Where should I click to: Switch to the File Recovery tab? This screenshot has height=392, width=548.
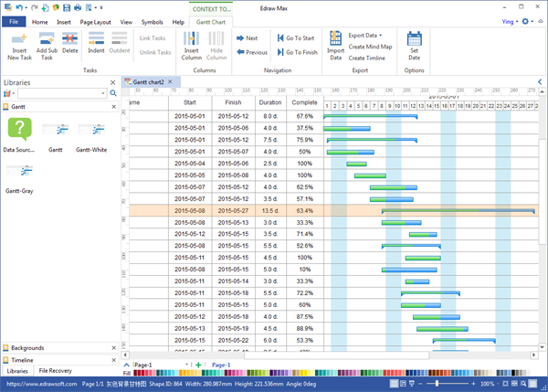(x=55, y=371)
